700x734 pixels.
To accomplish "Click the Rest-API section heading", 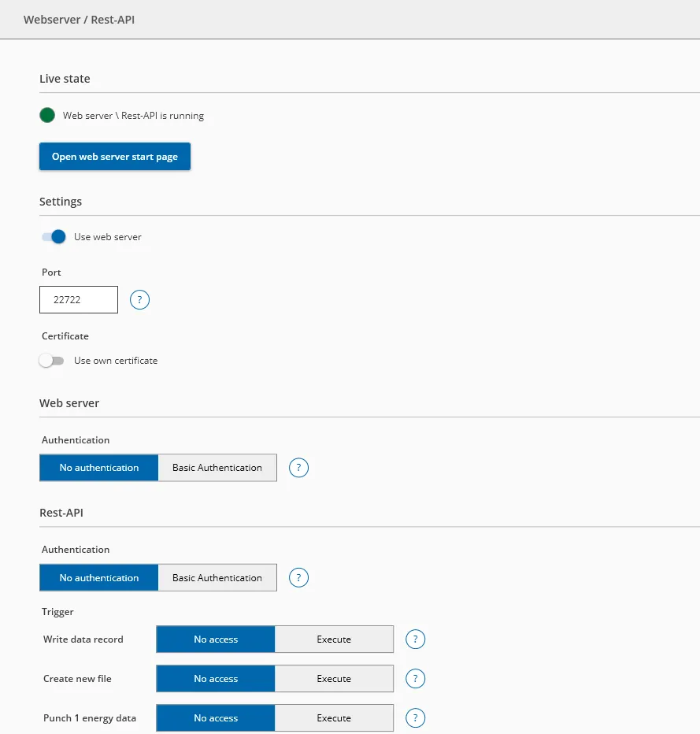I will (x=61, y=513).
